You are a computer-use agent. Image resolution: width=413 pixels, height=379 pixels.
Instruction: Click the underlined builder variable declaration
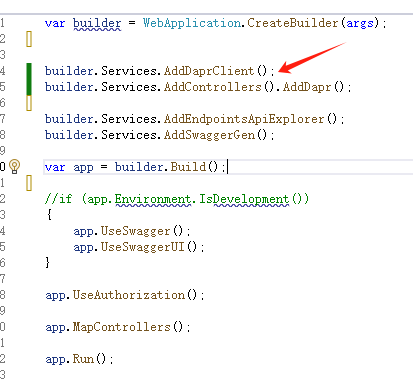pyautogui.click(x=97, y=23)
